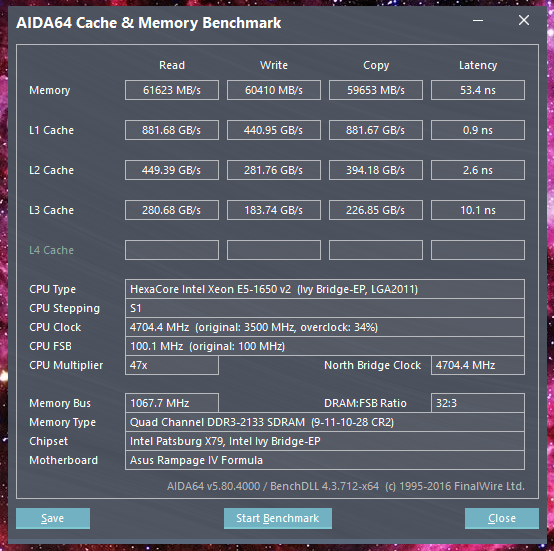Click the CPU Multiplier 47x field
This screenshot has height=551, width=554.
172,365
